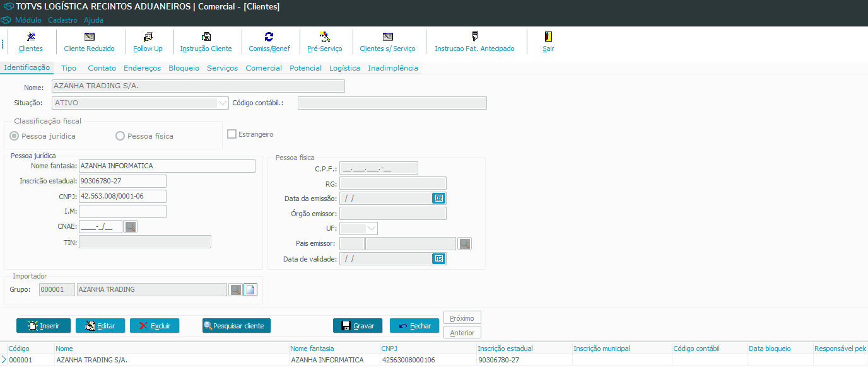The width and height of the screenshot is (868, 392).
Task: Click the RG input field
Action: pos(393,183)
